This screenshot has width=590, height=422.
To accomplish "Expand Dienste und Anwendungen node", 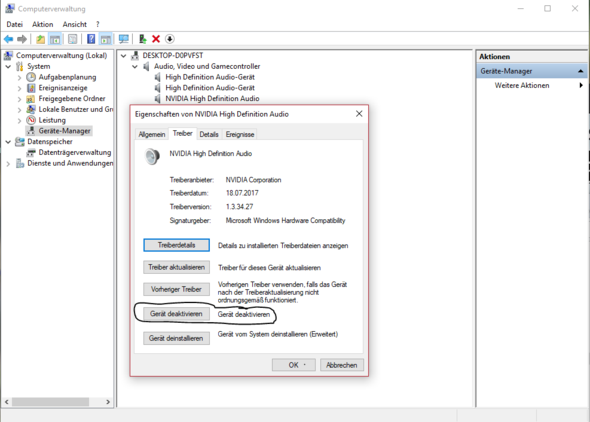I will (x=8, y=164).
